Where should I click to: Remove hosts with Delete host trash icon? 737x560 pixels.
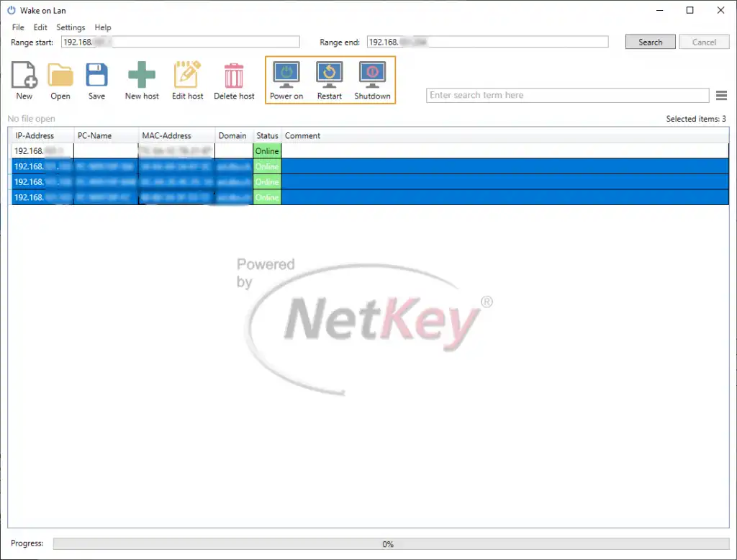point(234,76)
